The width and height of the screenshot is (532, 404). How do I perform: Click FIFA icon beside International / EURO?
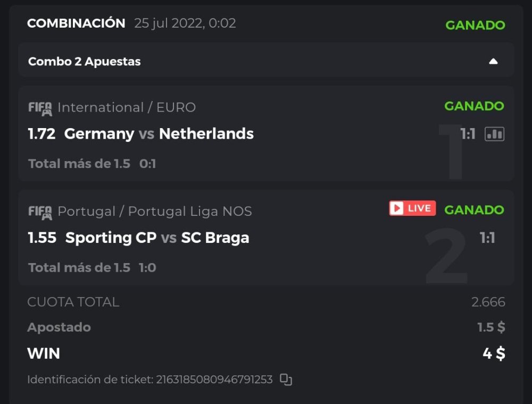pyautogui.click(x=40, y=108)
